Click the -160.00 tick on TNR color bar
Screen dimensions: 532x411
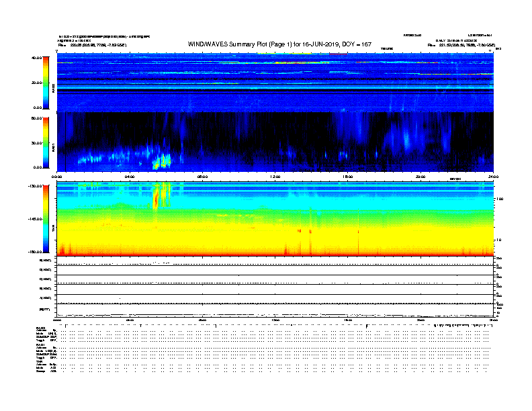(36, 252)
